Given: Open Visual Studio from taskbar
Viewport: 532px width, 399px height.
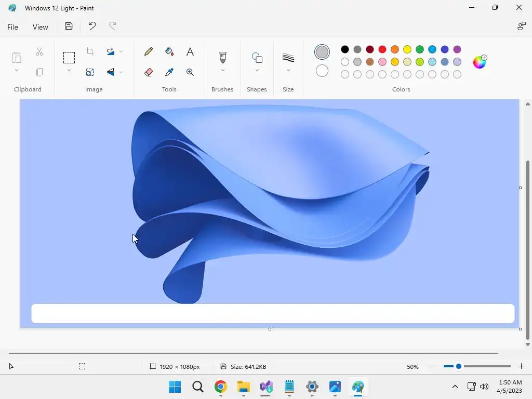Looking at the screenshot, I should click(267, 387).
